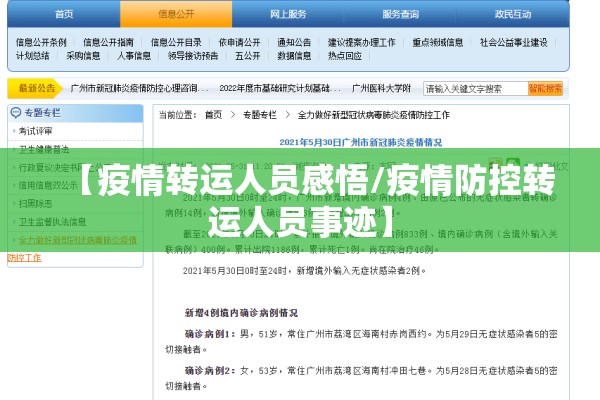Click article title 2021年5月30日广州市新冠肺炎疫情情况
The height and width of the screenshot is (400, 600).
pyautogui.click(x=360, y=142)
